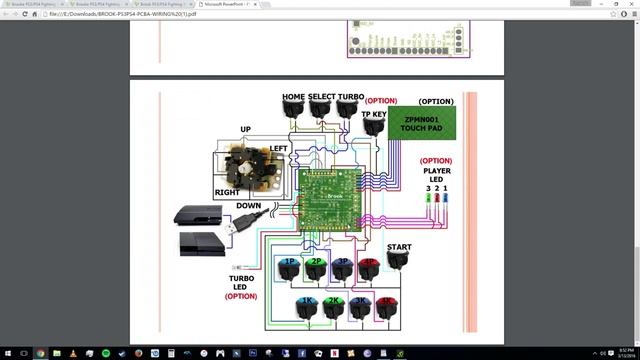Click the Brook PCB board image

(330, 200)
